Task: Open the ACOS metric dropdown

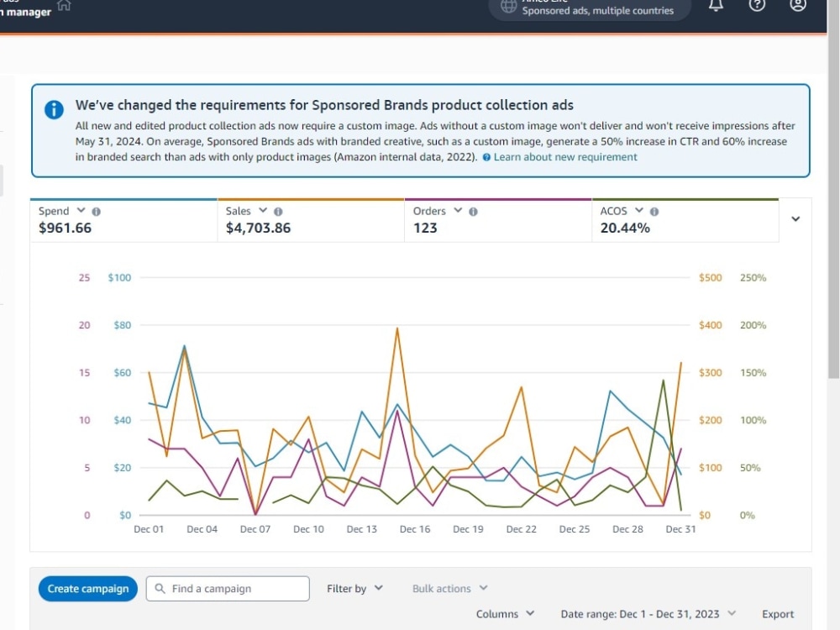Action: [x=638, y=211]
